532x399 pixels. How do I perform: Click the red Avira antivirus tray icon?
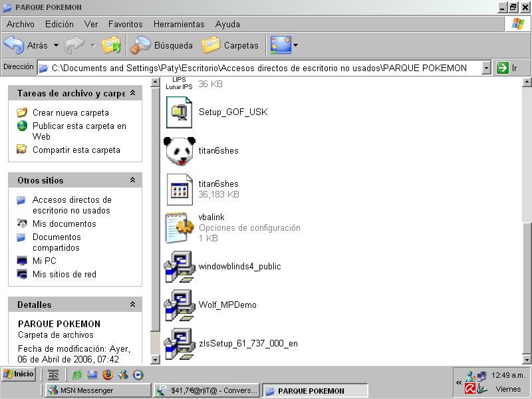[470, 388]
